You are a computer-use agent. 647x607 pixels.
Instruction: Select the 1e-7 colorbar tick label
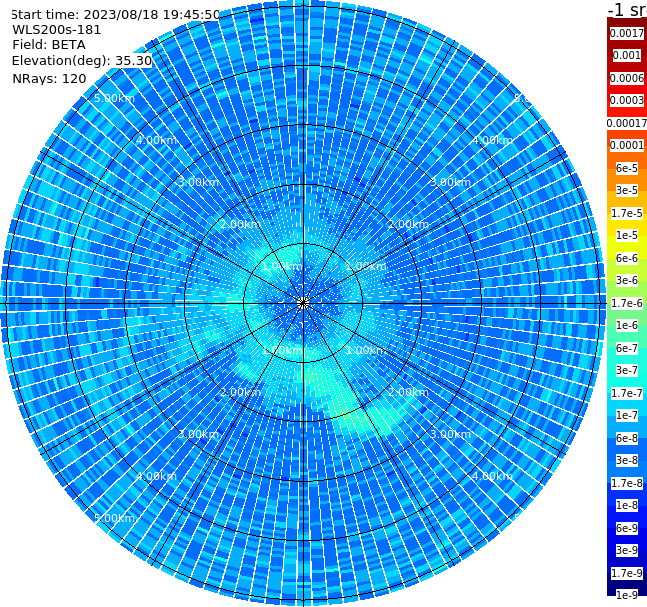tap(627, 415)
